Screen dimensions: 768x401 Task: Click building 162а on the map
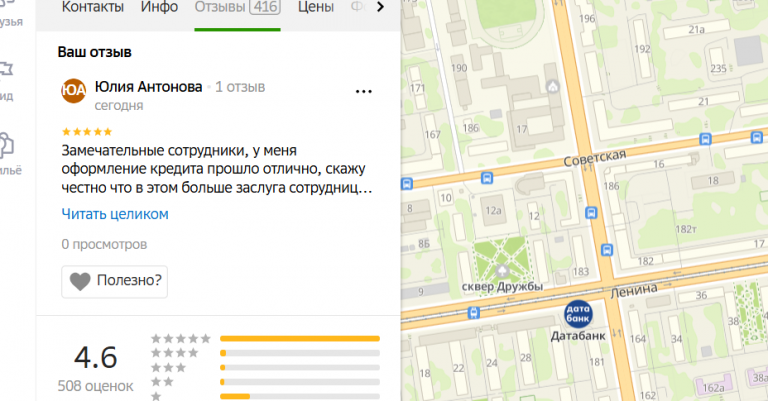pyautogui.click(x=713, y=388)
